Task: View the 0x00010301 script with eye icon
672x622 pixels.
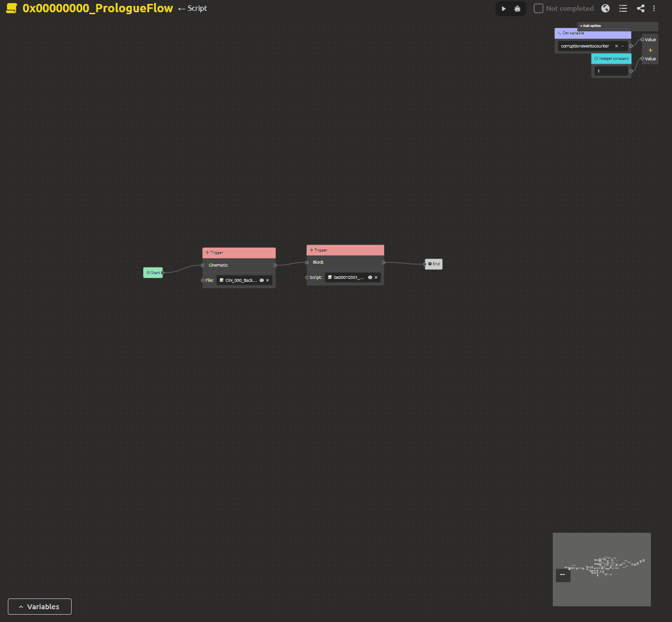Action: pos(370,277)
